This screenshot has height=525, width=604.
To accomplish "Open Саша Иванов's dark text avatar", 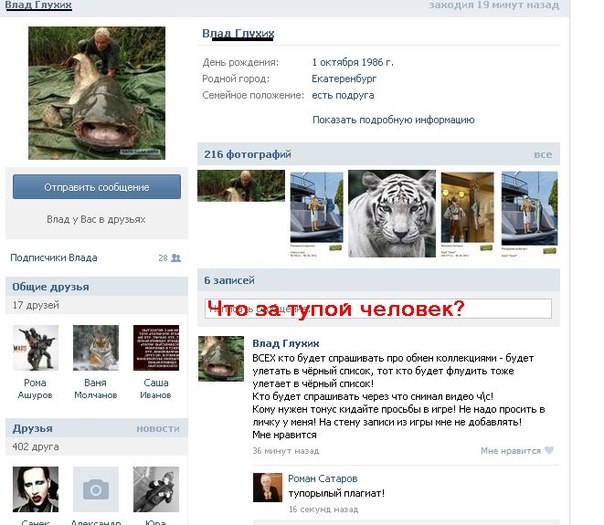I will click(156, 348).
